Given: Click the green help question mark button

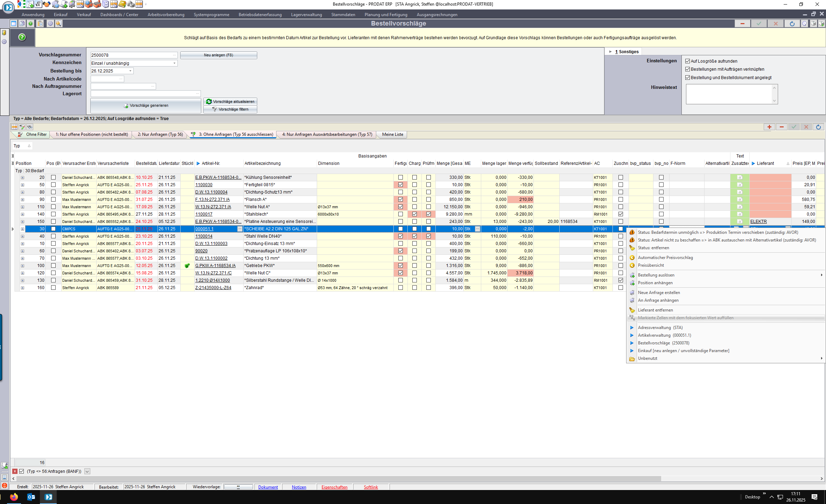Looking at the screenshot, I should pos(22,37).
